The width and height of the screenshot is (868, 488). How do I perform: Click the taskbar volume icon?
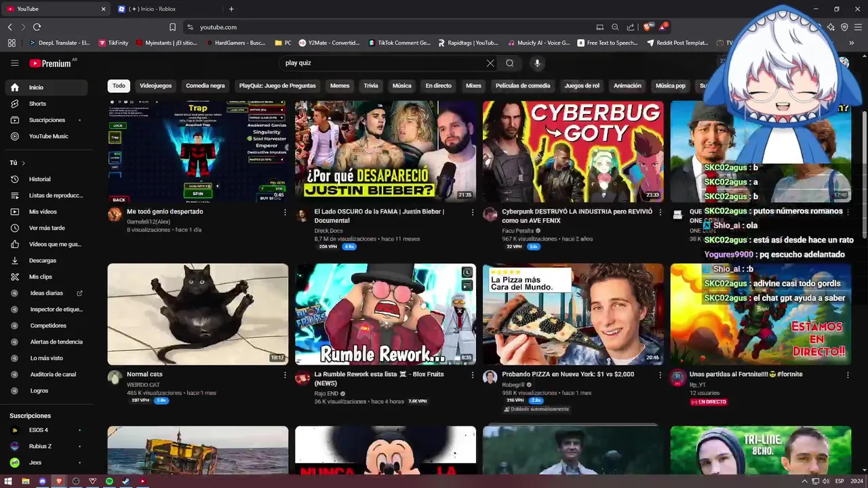pos(825,481)
